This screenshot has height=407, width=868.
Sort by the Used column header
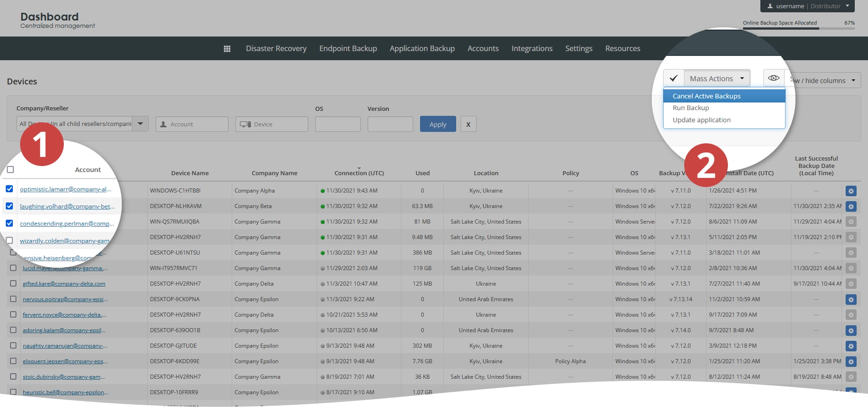coord(422,173)
